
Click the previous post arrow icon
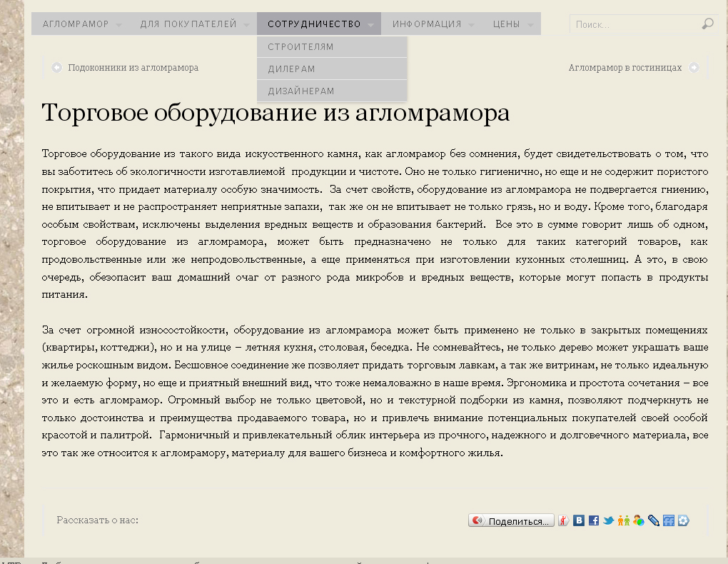pyautogui.click(x=56, y=68)
